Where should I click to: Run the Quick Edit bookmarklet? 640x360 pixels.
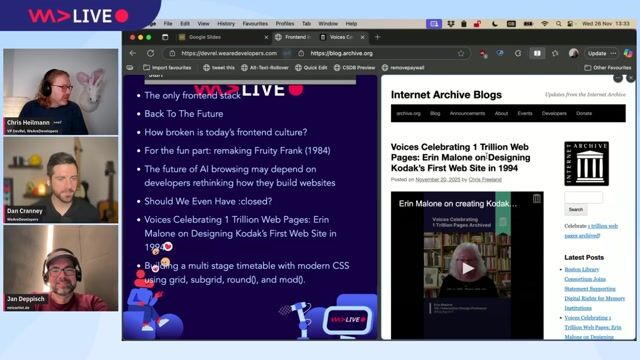[311, 68]
